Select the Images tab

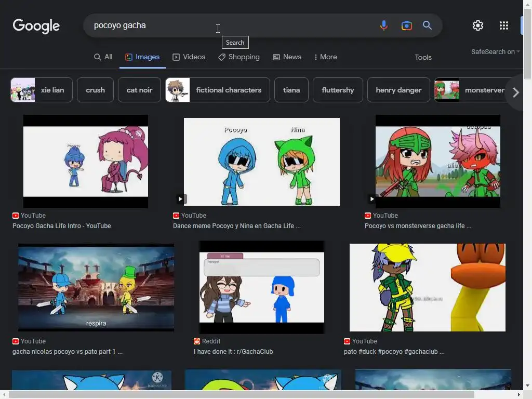[x=142, y=57]
